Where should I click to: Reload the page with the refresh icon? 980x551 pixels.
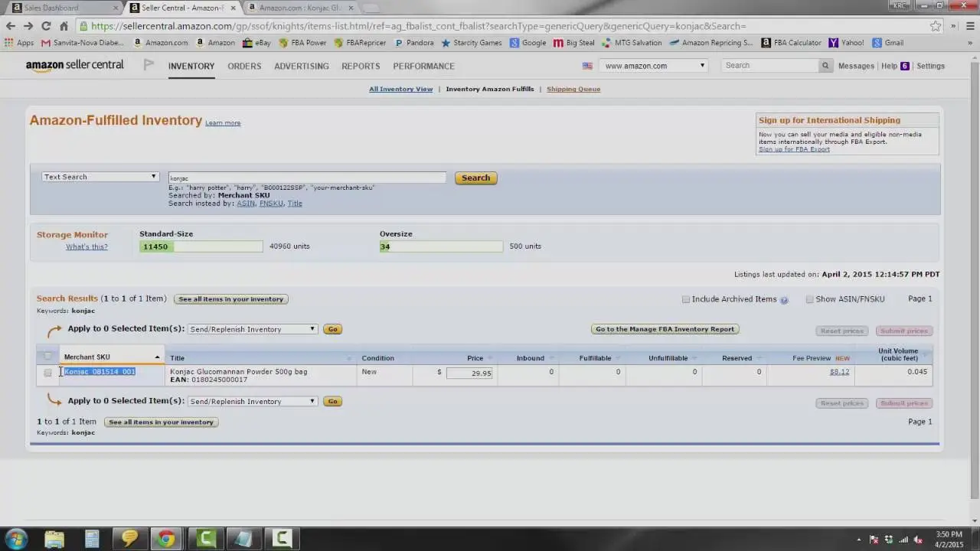pos(46,26)
